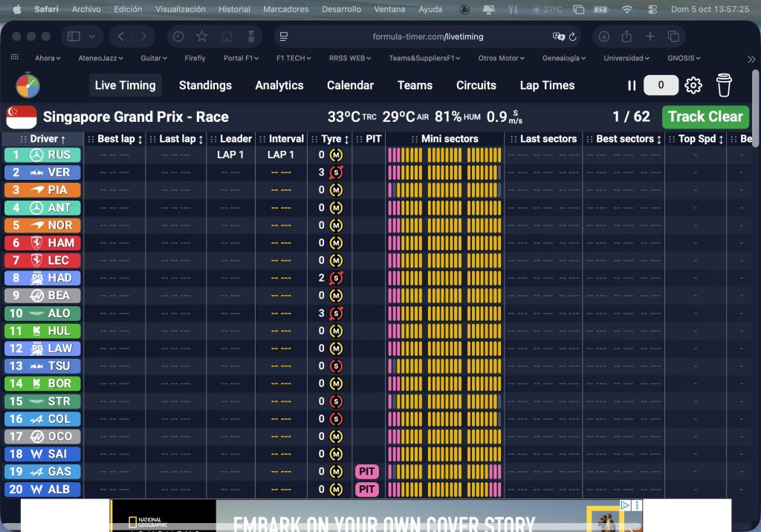
Task: Click Safari share icon
Action: point(626,36)
